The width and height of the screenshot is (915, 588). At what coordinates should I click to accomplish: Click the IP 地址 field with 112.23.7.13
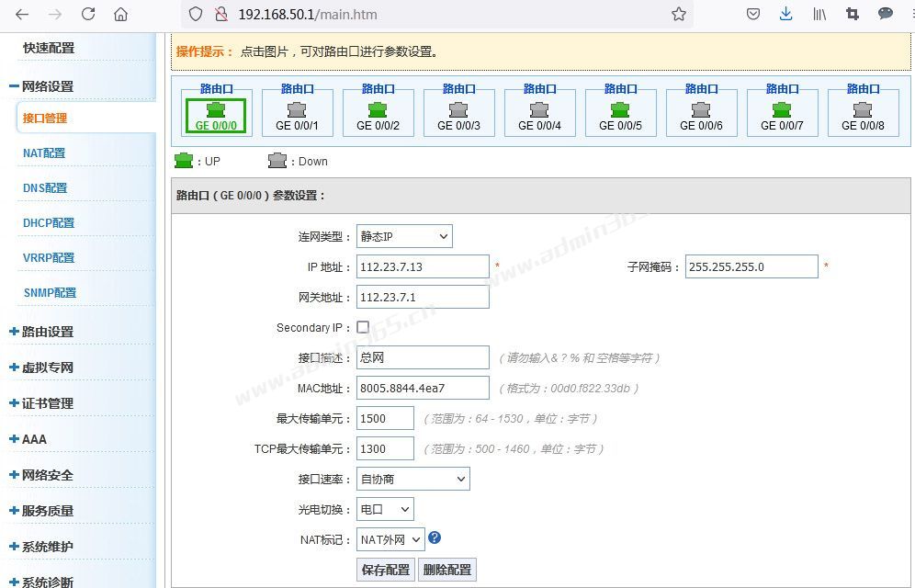click(x=423, y=266)
